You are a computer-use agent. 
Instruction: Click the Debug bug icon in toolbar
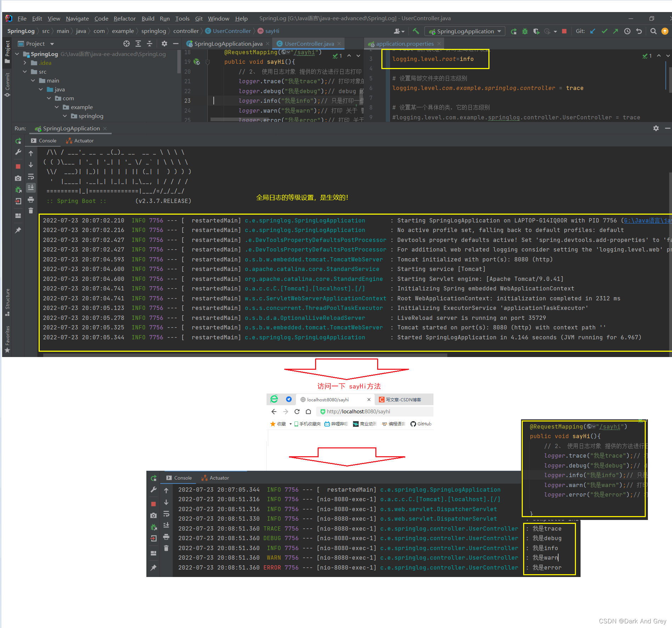pos(525,31)
